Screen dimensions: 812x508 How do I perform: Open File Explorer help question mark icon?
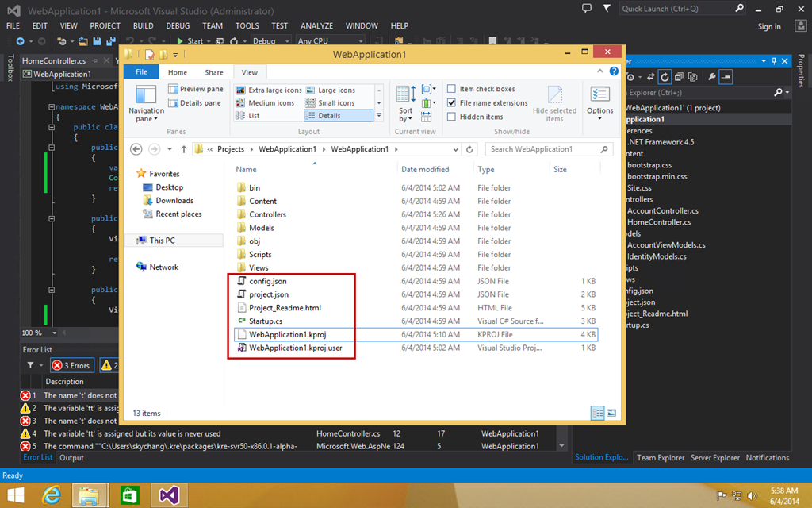(614, 71)
